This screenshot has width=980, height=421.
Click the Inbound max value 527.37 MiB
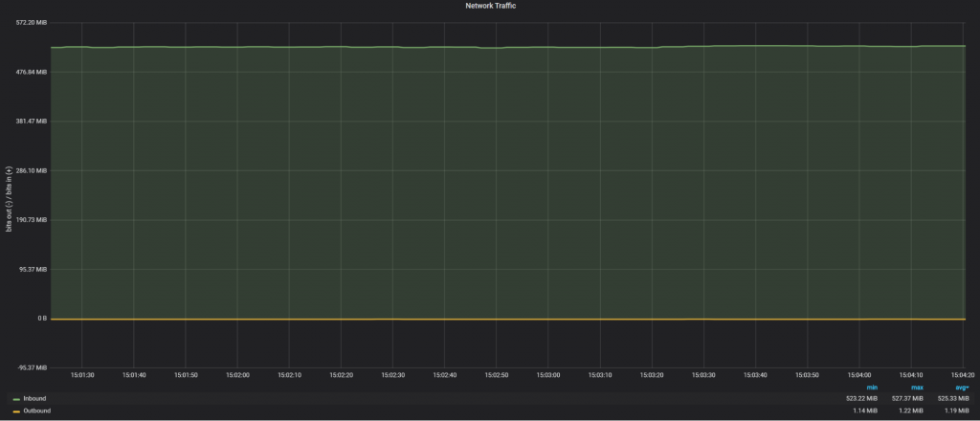coord(905,398)
